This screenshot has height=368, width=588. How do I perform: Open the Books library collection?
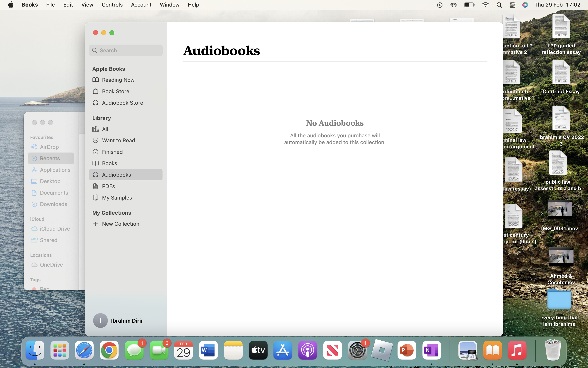(x=126, y=163)
